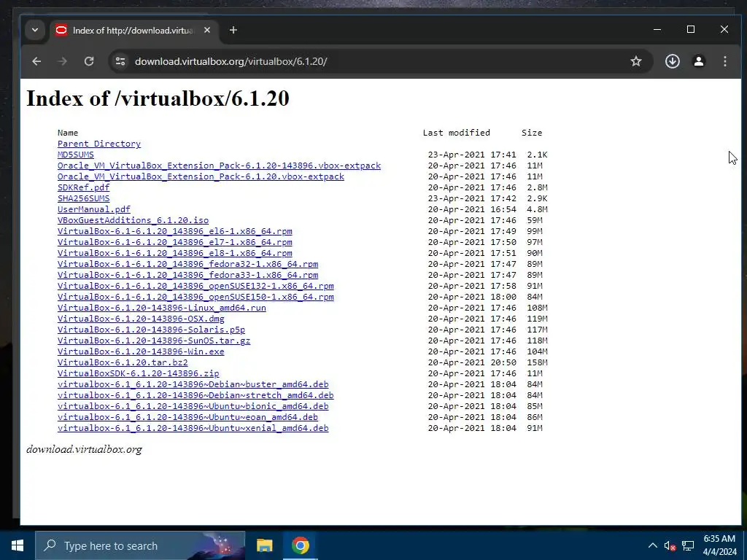Click the browser forward arrow
This screenshot has height=560, width=747.
pyautogui.click(x=63, y=61)
